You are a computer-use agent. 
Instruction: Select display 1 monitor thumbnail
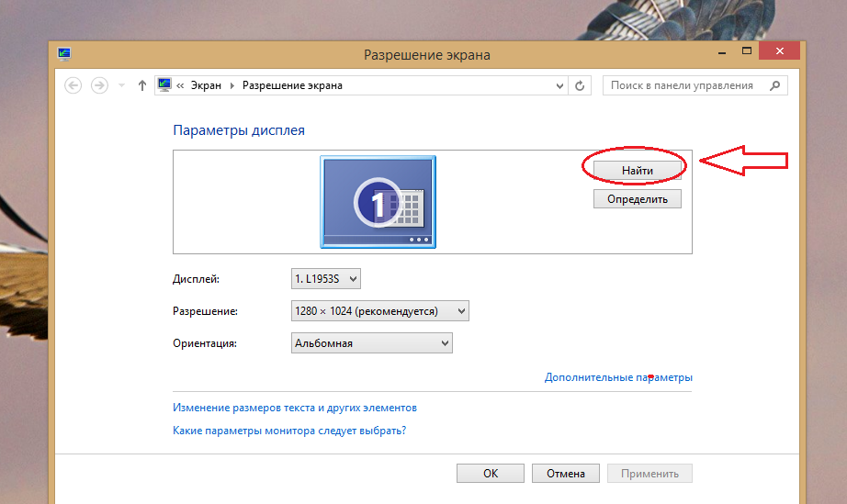point(378,201)
